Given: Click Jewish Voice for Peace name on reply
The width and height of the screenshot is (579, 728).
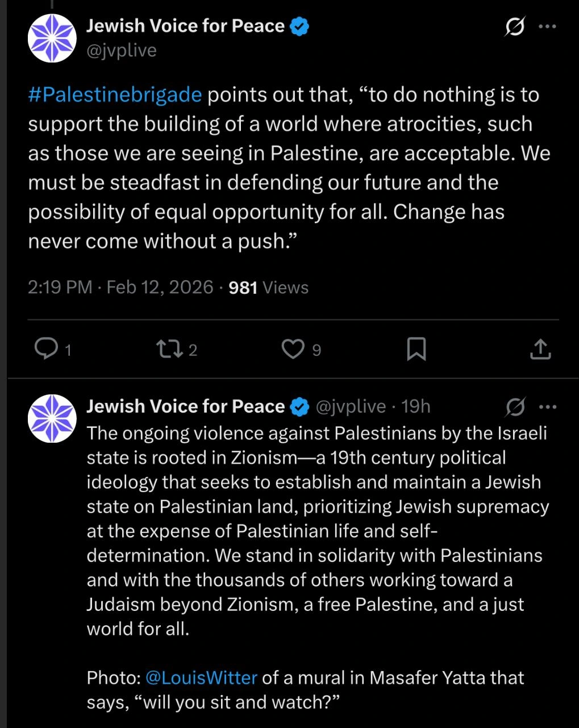Looking at the screenshot, I should pos(185,406).
